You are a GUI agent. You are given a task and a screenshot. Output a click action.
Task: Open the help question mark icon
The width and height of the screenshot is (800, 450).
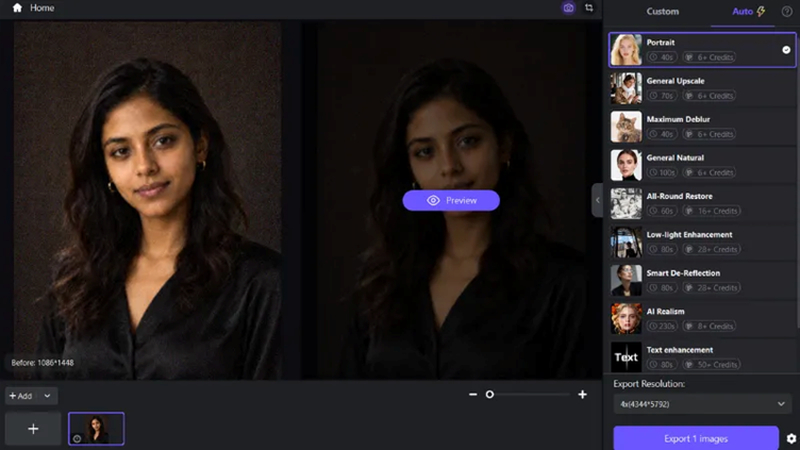pyautogui.click(x=787, y=11)
